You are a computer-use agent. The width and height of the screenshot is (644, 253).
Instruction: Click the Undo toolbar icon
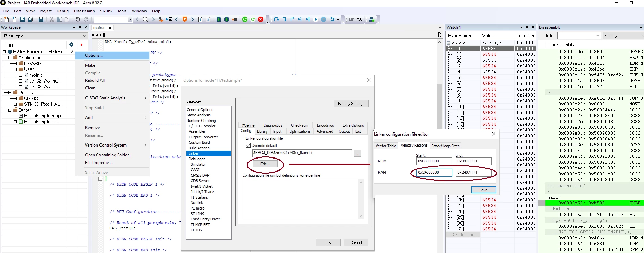[78, 20]
